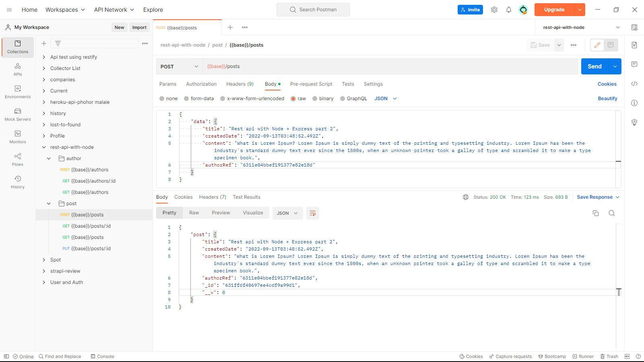Open the user avatar menu
The width and height of the screenshot is (644, 362).
coord(523,10)
